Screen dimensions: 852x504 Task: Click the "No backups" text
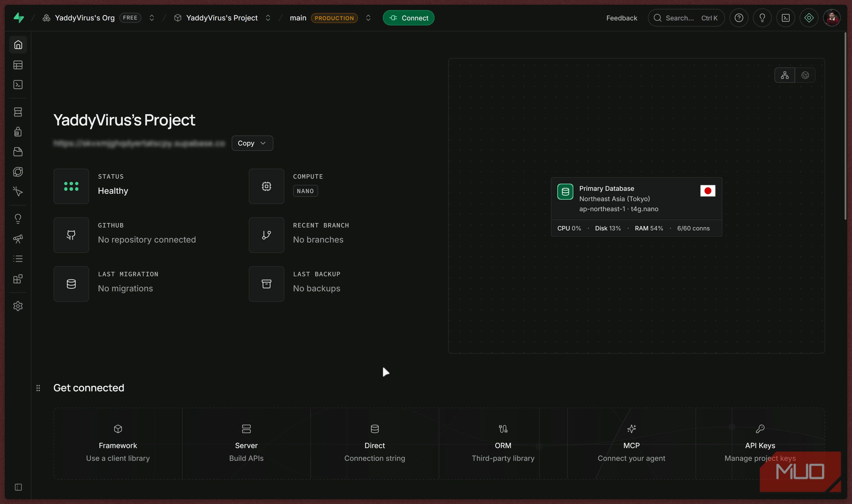(317, 288)
